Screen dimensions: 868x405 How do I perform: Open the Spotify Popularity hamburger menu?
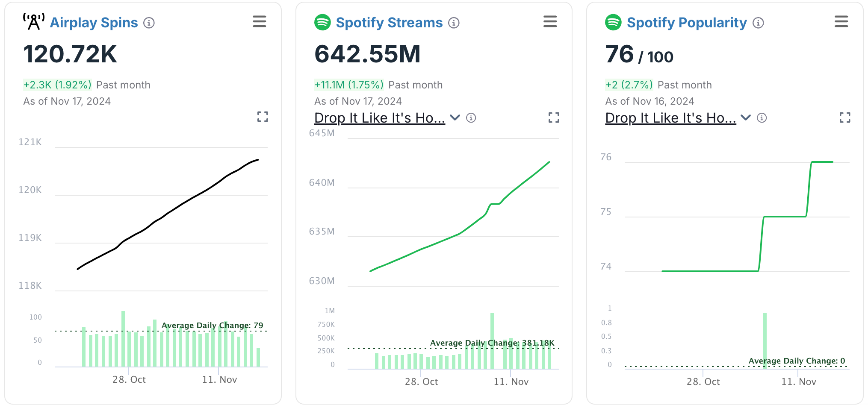tap(841, 21)
